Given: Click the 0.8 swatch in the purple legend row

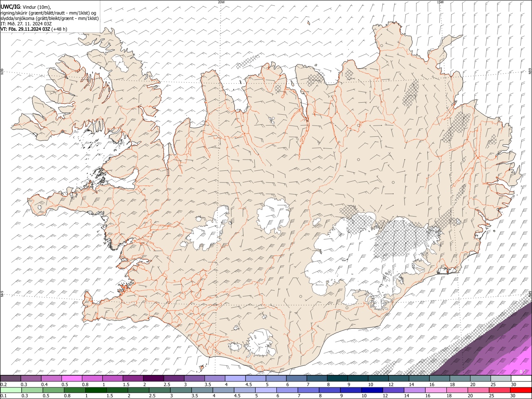Looking at the screenshot, I should [x=92, y=379].
